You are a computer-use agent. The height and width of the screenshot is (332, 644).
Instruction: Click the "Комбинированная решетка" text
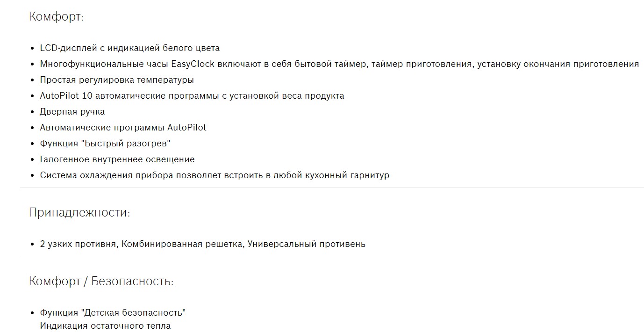182,244
